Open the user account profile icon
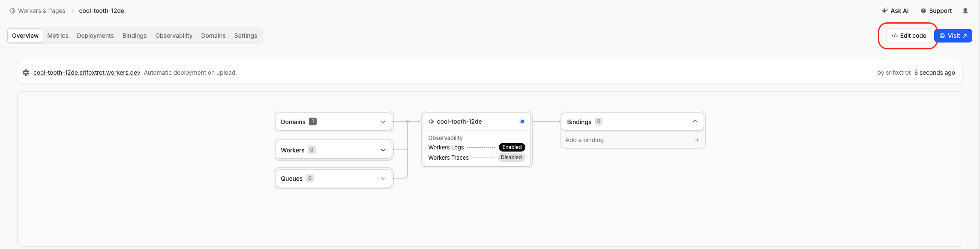This screenshot has width=980, height=249. 965,11
